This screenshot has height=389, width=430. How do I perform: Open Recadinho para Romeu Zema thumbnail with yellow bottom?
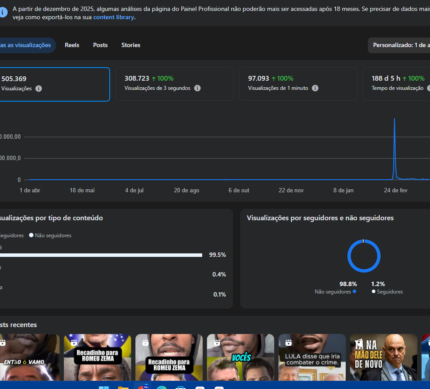pos(169,357)
